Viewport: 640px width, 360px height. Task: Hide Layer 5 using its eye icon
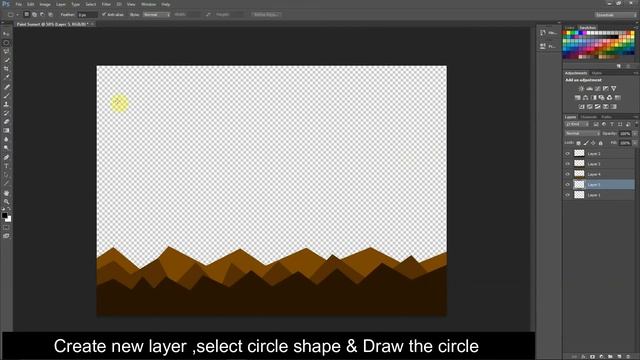coord(567,184)
